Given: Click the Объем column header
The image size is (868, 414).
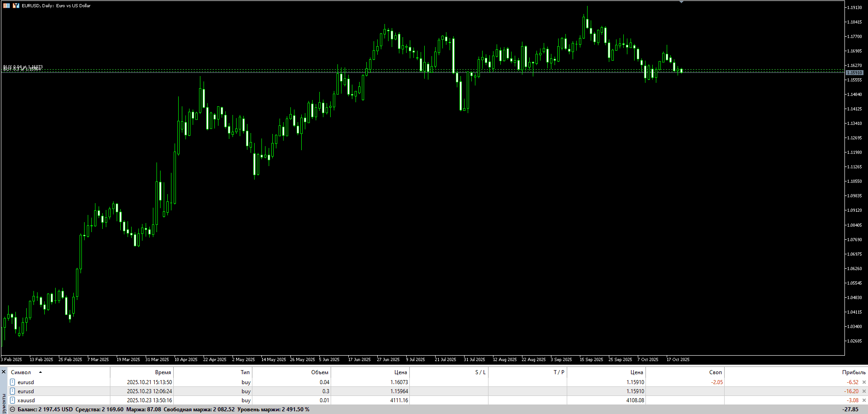Looking at the screenshot, I should [319, 372].
